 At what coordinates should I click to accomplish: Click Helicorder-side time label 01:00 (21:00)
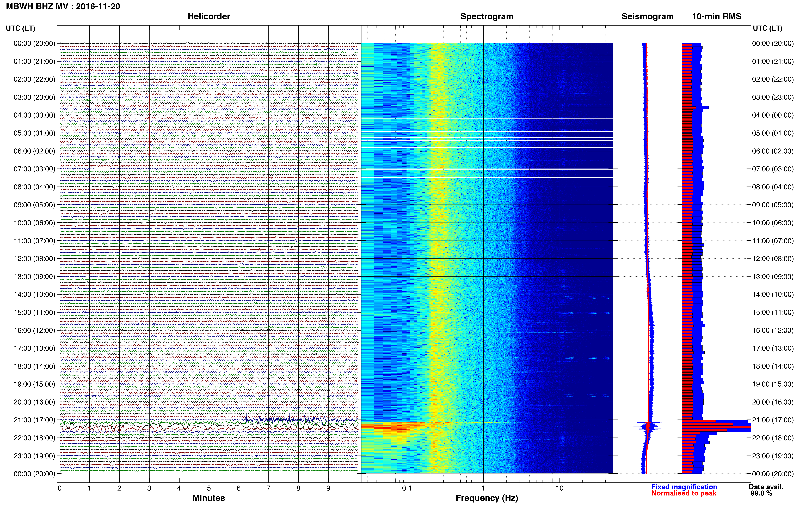[34, 62]
